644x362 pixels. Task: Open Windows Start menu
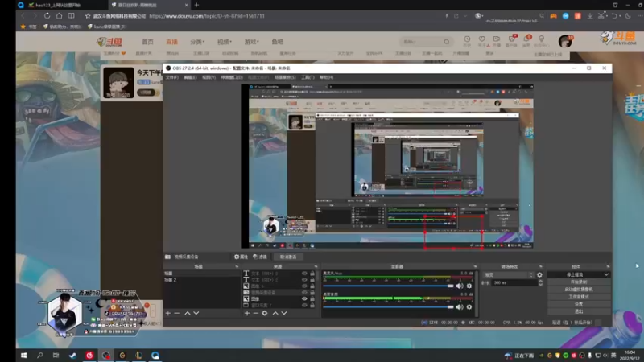coord(24,356)
